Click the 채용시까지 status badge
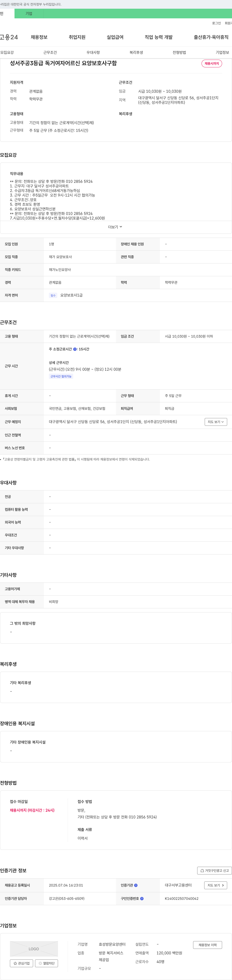Image resolution: width=232 pixels, height=980 pixels. click(212, 64)
